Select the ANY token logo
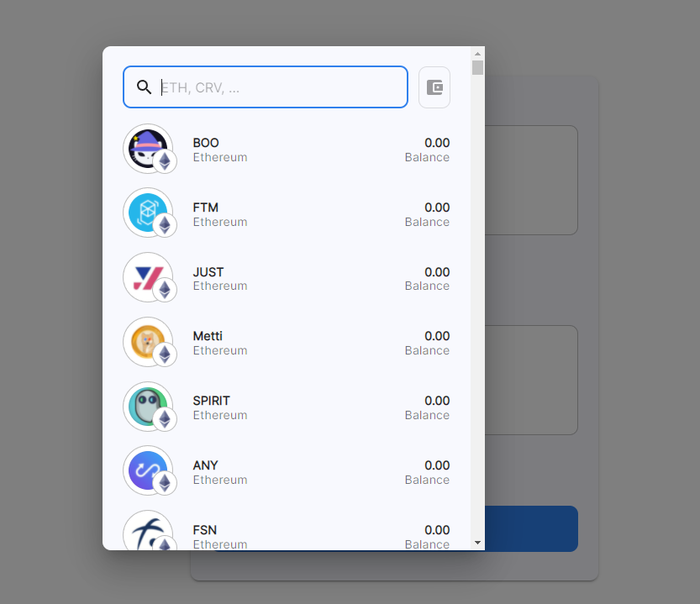This screenshot has height=604, width=700. coord(148,470)
